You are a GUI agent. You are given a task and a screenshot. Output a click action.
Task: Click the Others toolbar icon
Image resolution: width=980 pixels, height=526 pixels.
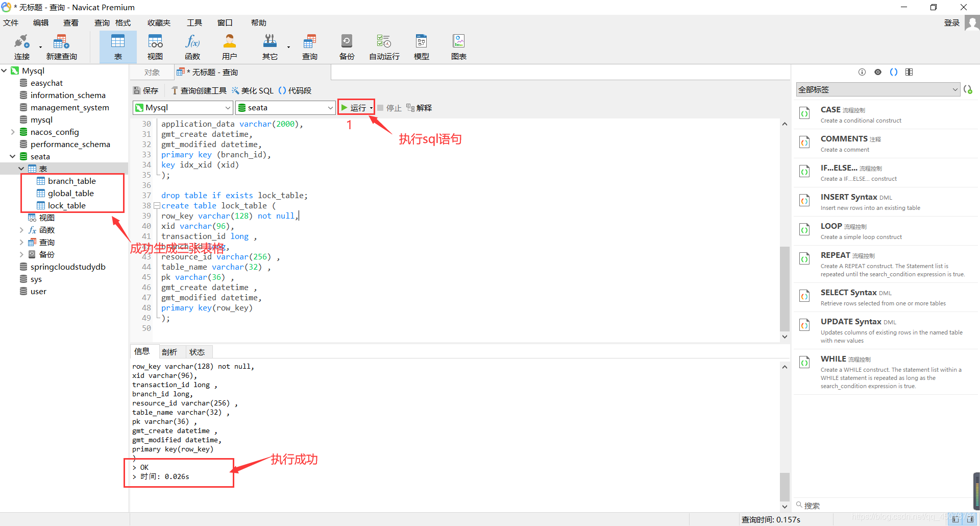(x=270, y=47)
